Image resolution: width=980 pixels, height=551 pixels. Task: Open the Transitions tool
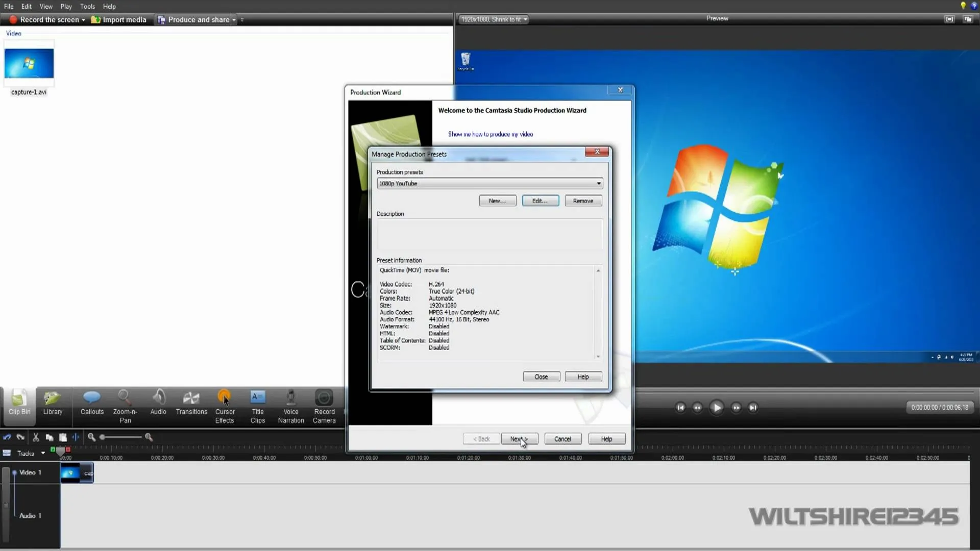point(191,404)
